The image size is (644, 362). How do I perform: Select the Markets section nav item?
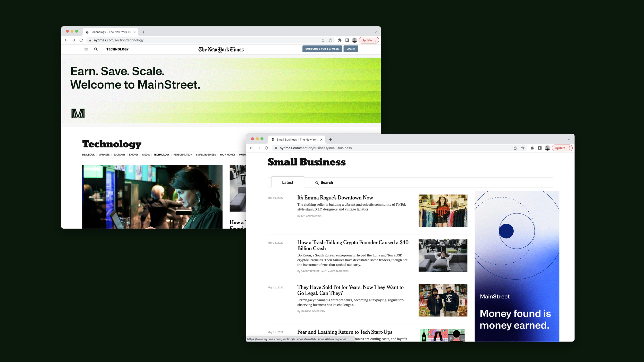104,155
